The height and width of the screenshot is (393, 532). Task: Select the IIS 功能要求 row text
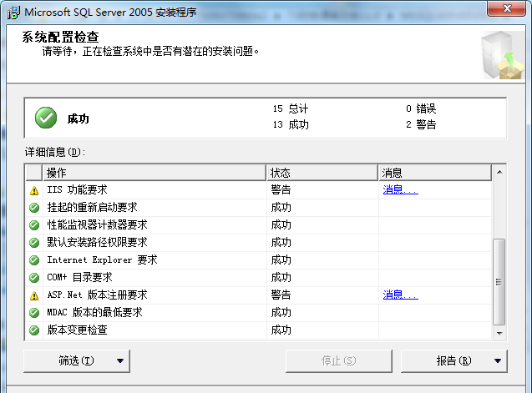(x=77, y=189)
